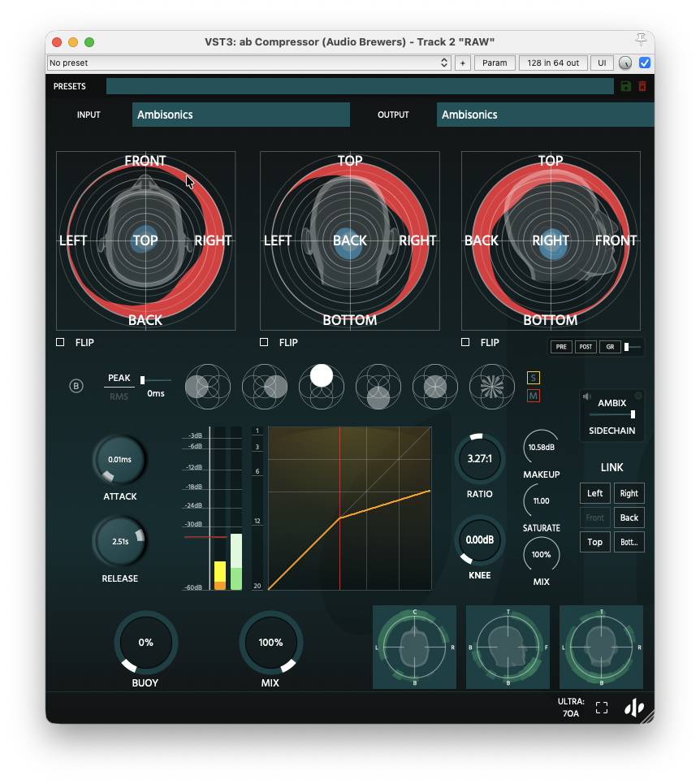Click the plus preset button
The width and height of the screenshot is (700, 784).
pos(463,63)
